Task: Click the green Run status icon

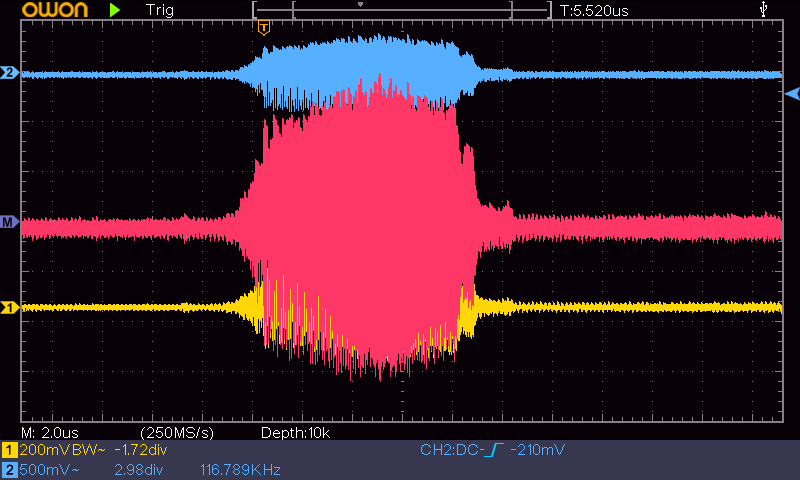Action: [x=115, y=10]
